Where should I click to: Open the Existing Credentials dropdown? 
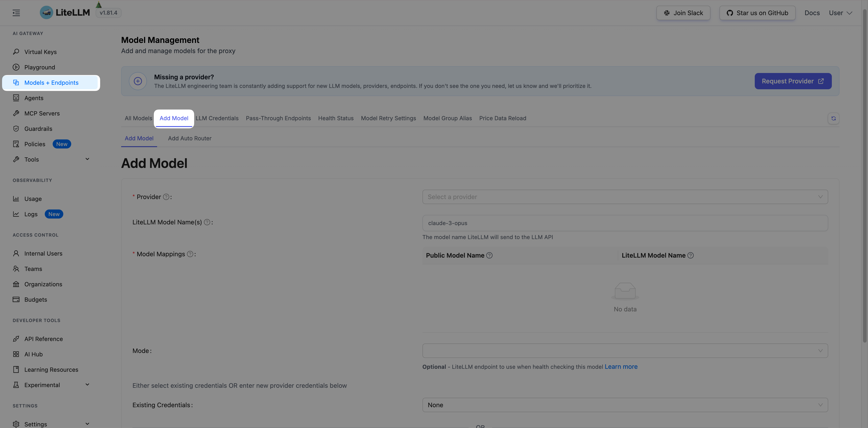click(625, 405)
